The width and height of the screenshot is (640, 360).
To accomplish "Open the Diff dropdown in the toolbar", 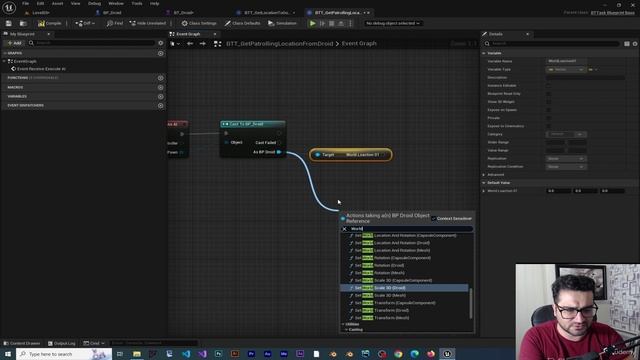I will pos(85,23).
